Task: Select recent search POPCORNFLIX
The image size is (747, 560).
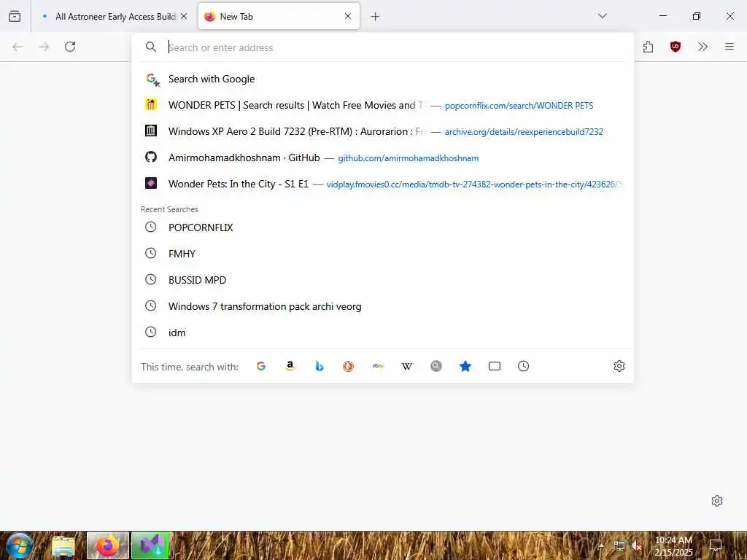Action: point(382,227)
